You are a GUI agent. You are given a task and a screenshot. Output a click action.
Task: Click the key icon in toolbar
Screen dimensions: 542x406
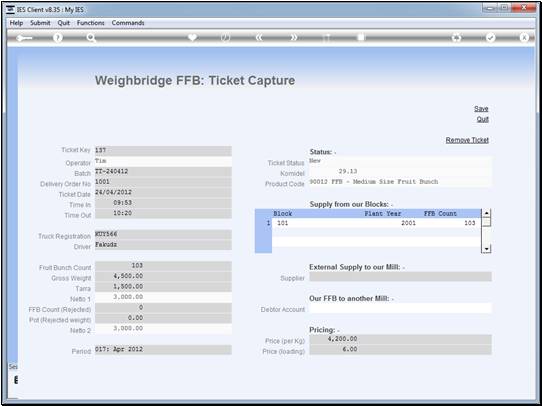pos(24,38)
